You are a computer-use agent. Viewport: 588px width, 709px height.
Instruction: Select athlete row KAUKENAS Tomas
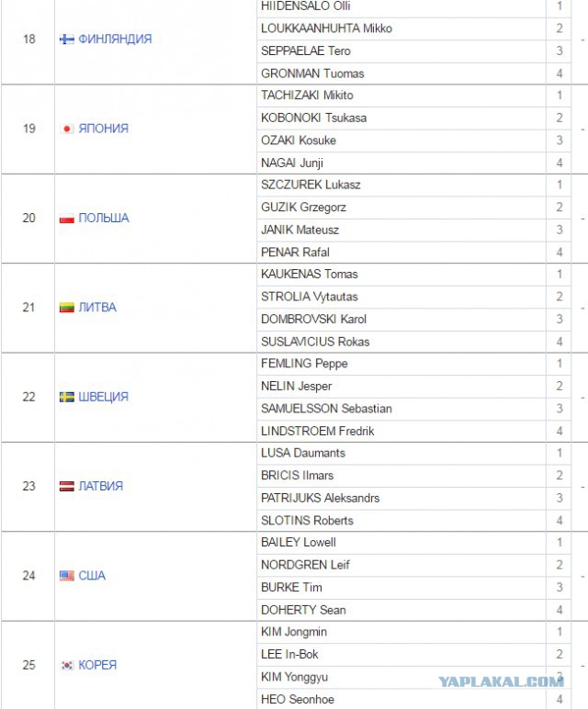pos(401,275)
